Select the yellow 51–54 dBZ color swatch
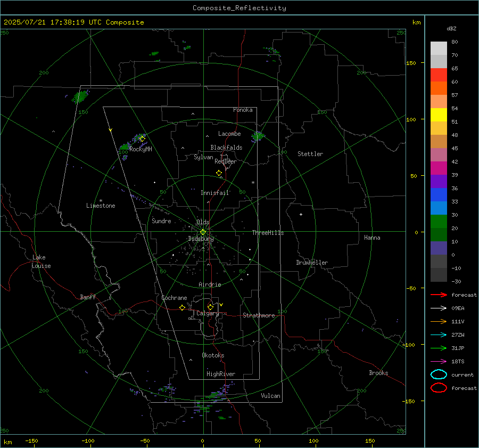The image size is (479, 448). tap(439, 115)
